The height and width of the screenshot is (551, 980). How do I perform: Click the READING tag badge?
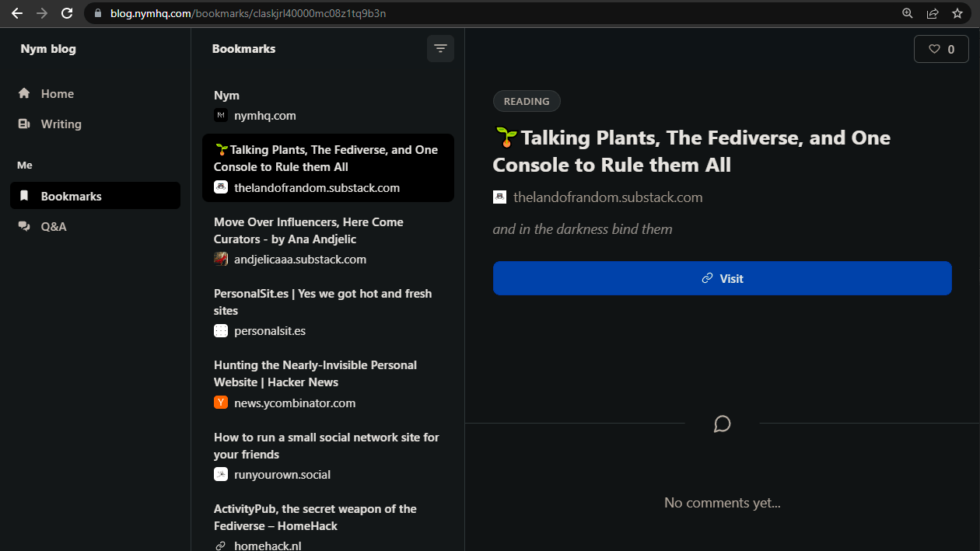(527, 101)
